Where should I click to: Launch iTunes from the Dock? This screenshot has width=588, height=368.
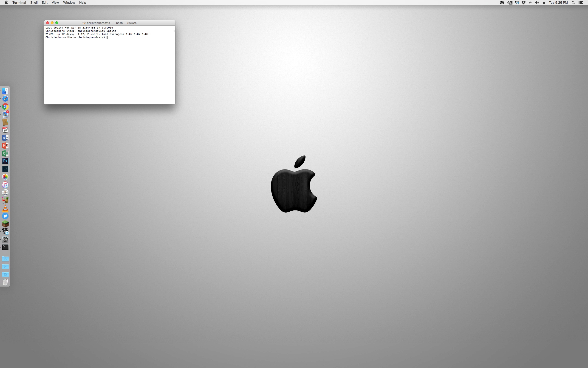[x=5, y=184]
